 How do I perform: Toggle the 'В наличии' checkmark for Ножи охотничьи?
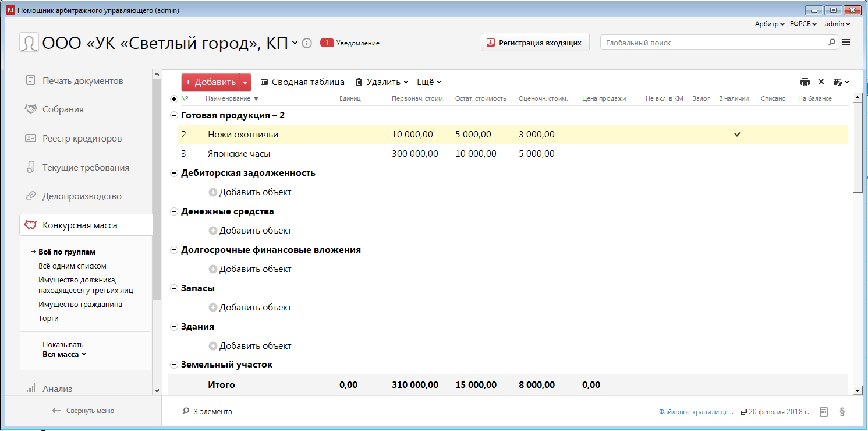(x=737, y=135)
